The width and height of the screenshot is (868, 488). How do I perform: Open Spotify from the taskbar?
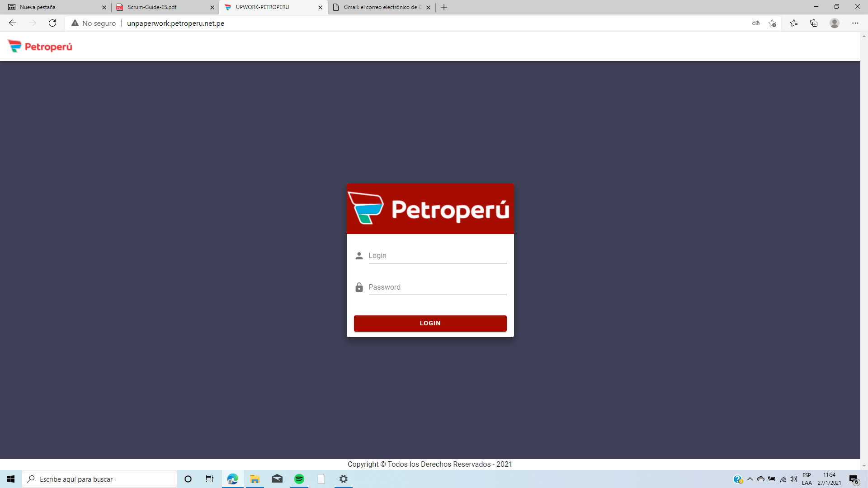click(299, 479)
